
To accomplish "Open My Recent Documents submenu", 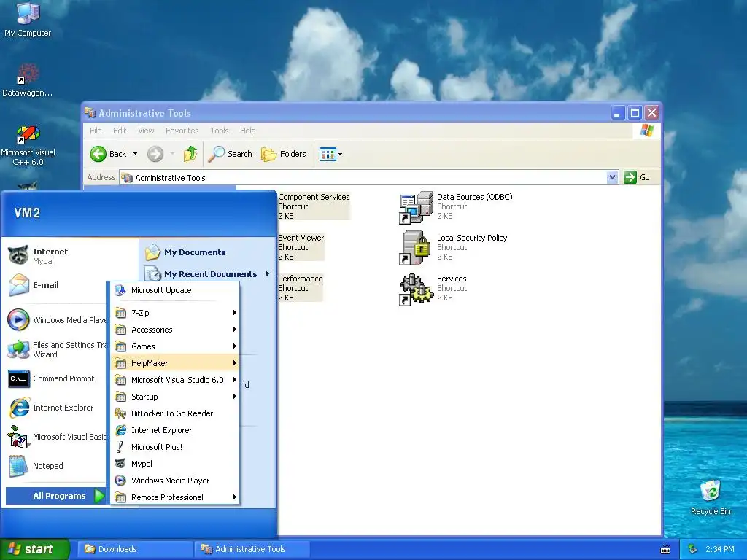I will (207, 274).
